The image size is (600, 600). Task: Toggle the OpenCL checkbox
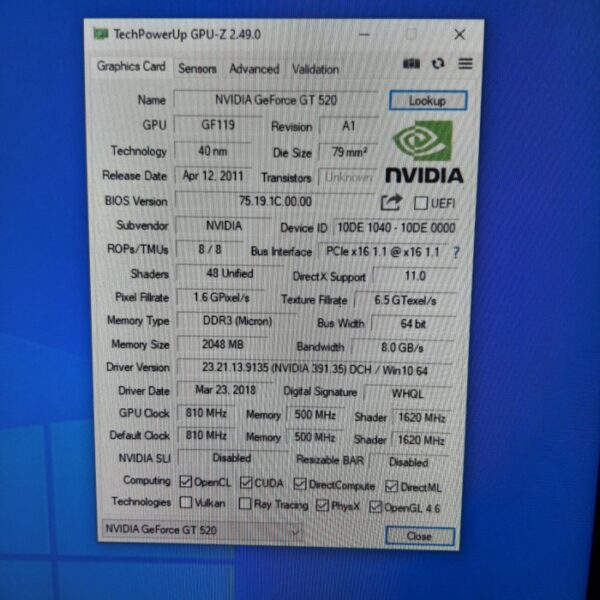click(x=185, y=481)
